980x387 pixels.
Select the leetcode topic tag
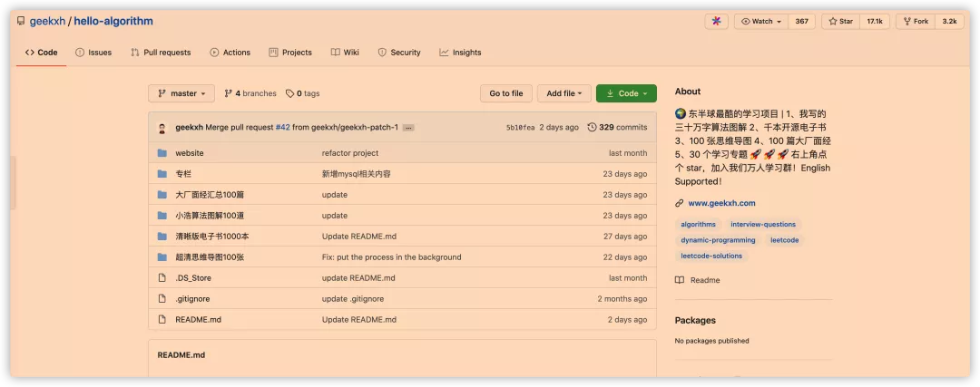(x=784, y=239)
